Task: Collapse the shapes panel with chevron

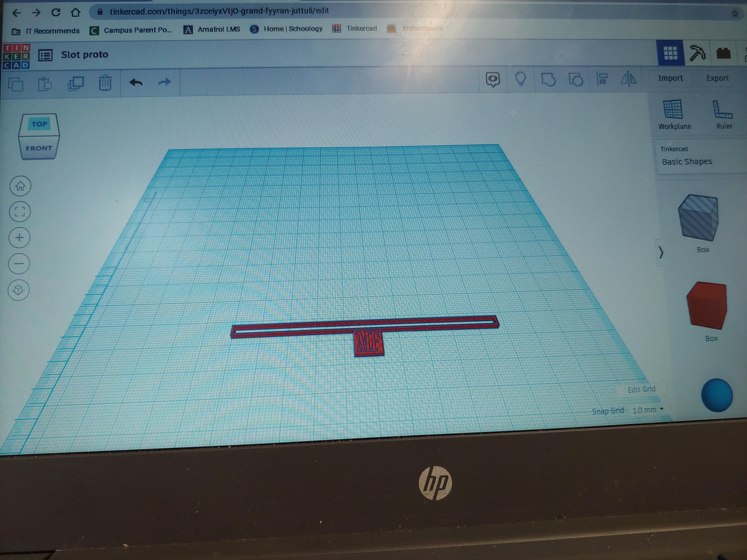Action: coord(661,252)
